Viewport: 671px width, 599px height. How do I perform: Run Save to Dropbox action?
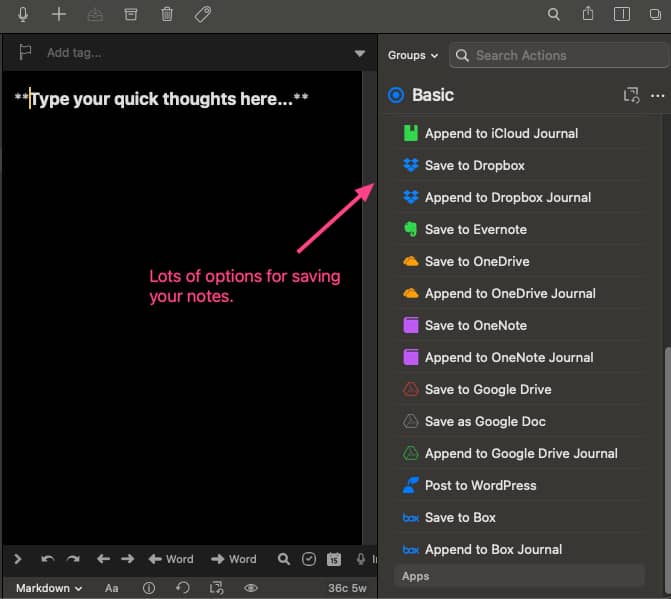(x=520, y=165)
